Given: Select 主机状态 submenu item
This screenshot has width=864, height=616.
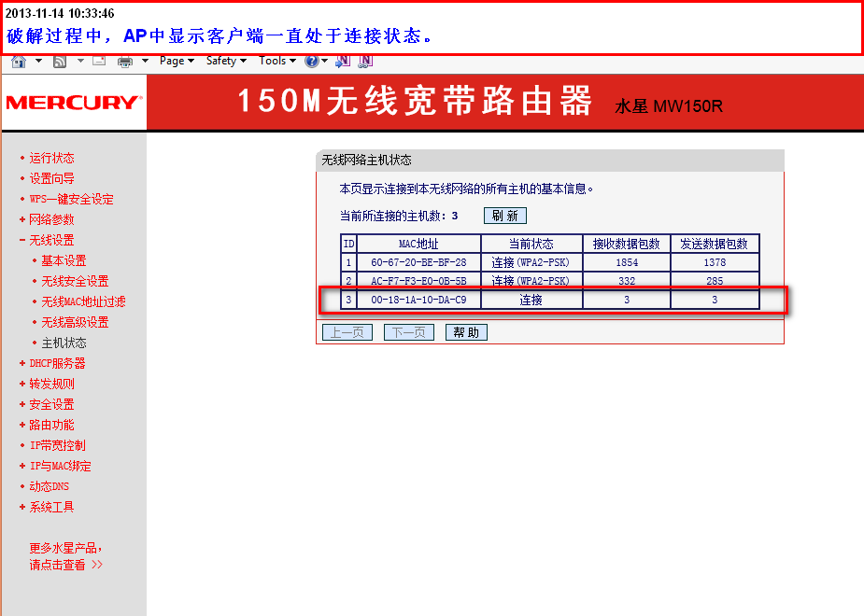Looking at the screenshot, I should tap(64, 343).
